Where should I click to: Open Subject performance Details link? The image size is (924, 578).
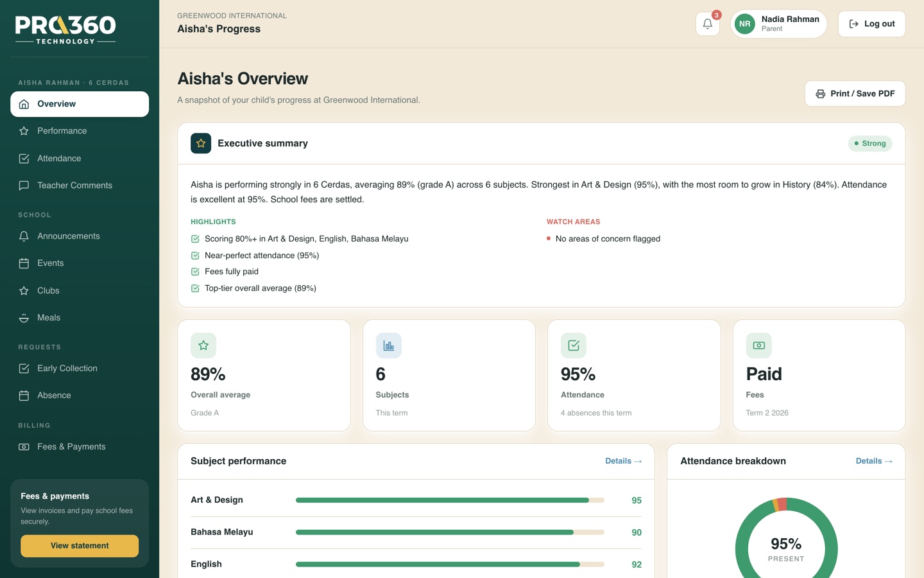click(623, 461)
